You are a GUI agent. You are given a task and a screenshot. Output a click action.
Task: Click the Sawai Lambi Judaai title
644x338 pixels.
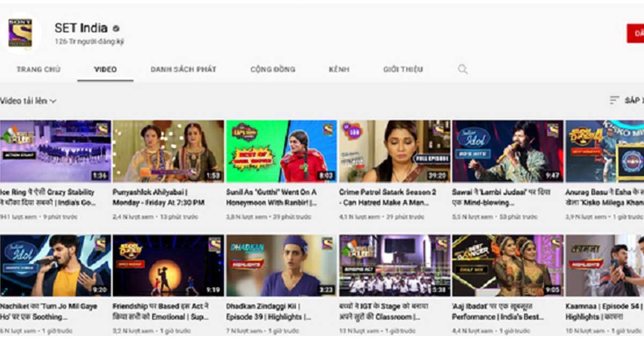point(502,197)
